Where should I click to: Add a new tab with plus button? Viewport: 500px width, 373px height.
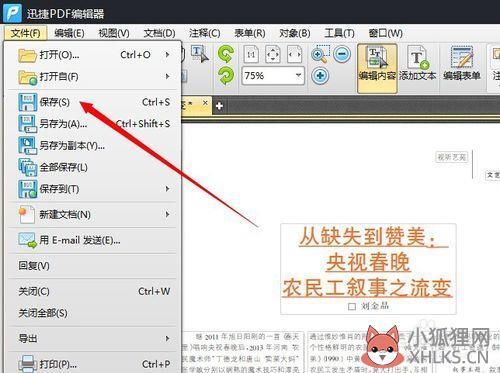(x=219, y=106)
